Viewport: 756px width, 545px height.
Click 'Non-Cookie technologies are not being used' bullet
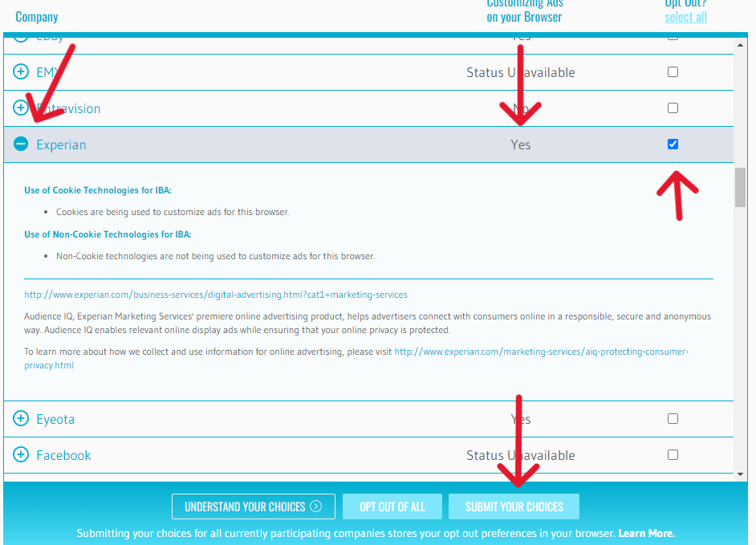click(x=216, y=256)
